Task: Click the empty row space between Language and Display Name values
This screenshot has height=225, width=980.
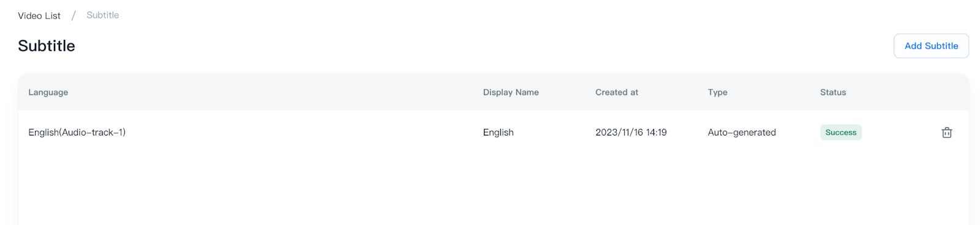Action: click(x=304, y=132)
